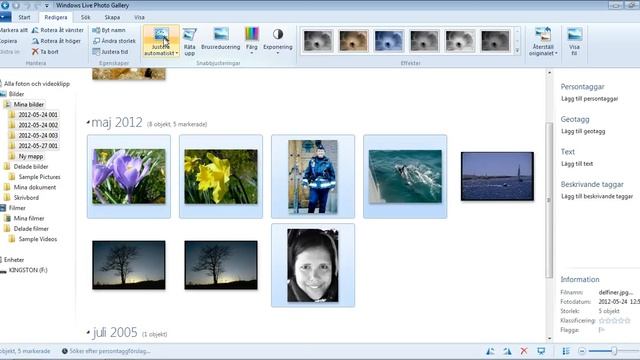Viewport: 640px width, 360px height.
Task: Select the black-and-white portrait thumbnail
Action: (x=313, y=265)
